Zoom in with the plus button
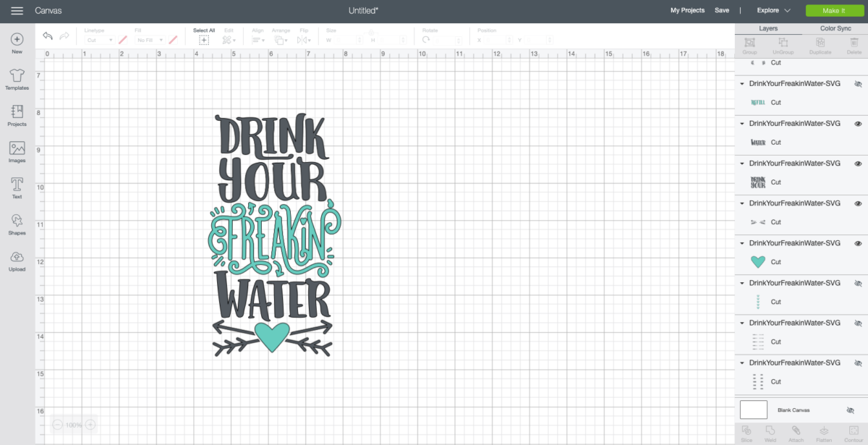 (90, 425)
